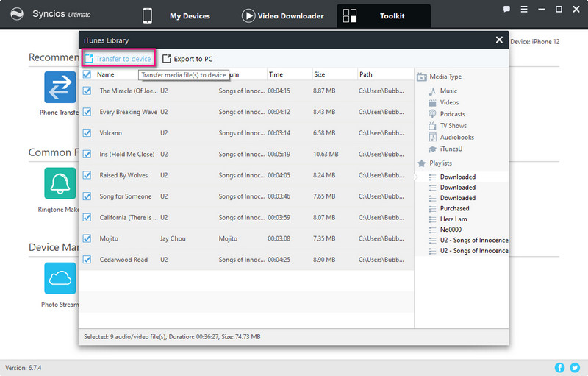588x376 pixels.
Task: Open the hamburger menu icon
Action: pyautogui.click(x=524, y=9)
